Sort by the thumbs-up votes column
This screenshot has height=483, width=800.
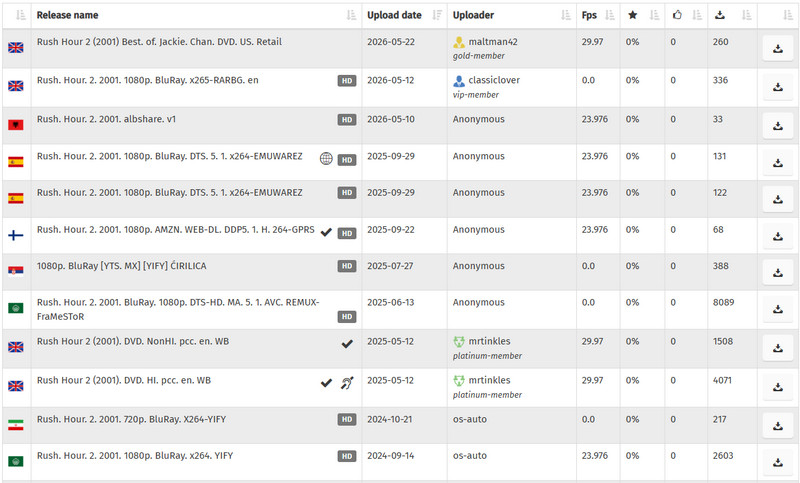697,15
